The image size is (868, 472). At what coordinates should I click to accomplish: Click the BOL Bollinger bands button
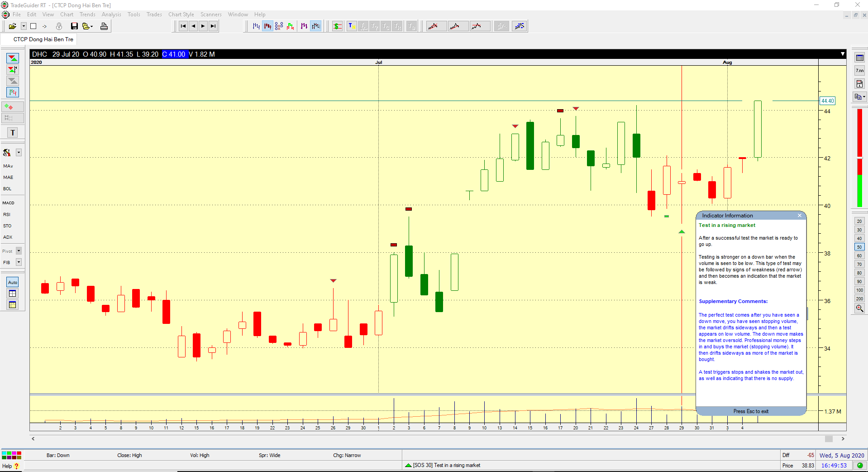pos(7,188)
